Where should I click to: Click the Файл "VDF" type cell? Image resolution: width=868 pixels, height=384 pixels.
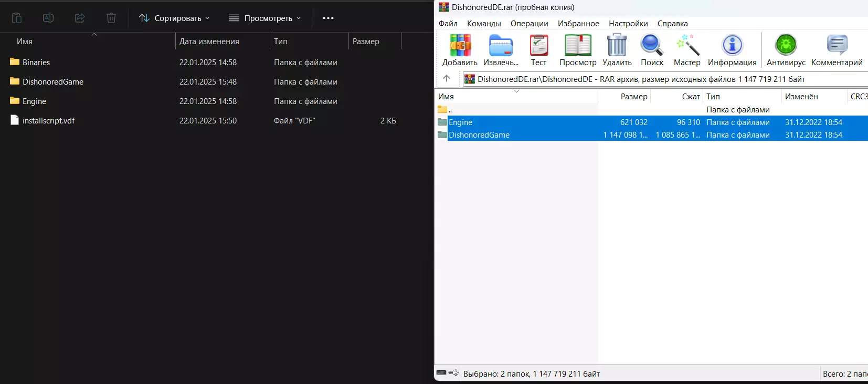click(x=294, y=121)
